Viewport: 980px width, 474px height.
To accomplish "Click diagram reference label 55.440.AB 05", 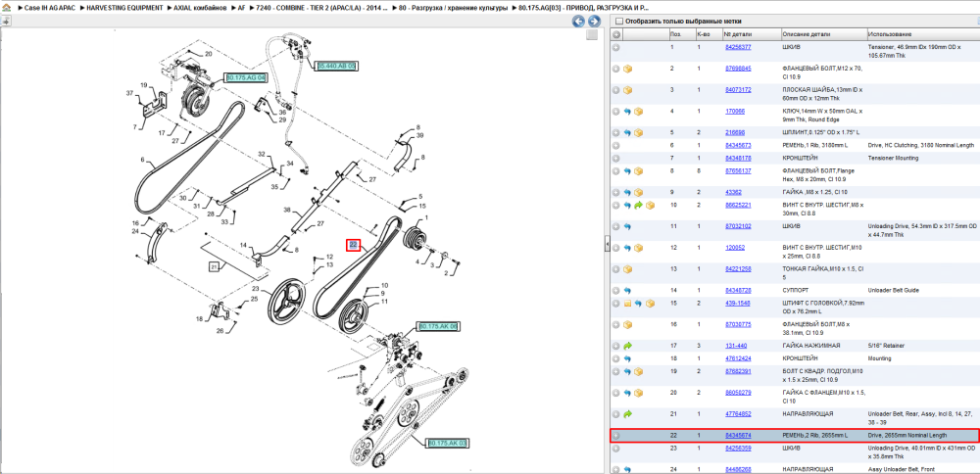I will [x=337, y=65].
